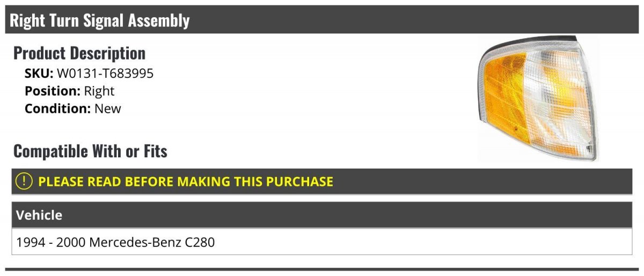Click the divider line below vehicle table
Image resolution: width=644 pixels, height=276 pixels.
point(322,269)
